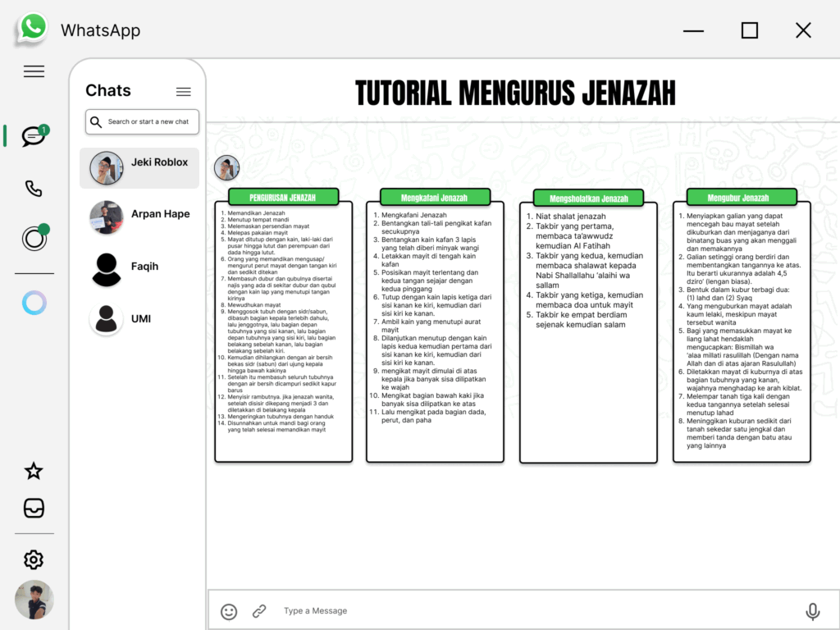Open the Meta AI ring icon

(34, 303)
